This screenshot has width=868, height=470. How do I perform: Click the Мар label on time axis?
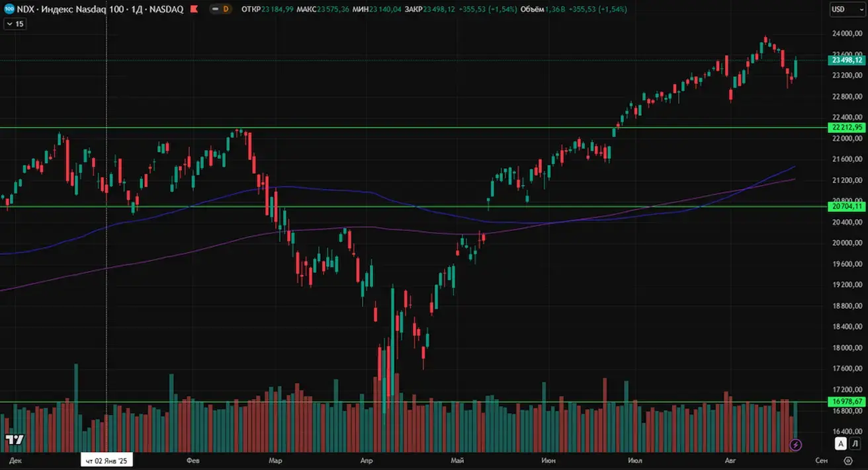pyautogui.click(x=275, y=460)
